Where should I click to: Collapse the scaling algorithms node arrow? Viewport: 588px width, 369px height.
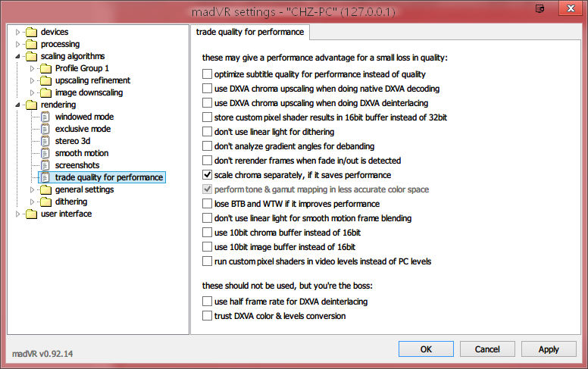click(x=17, y=57)
